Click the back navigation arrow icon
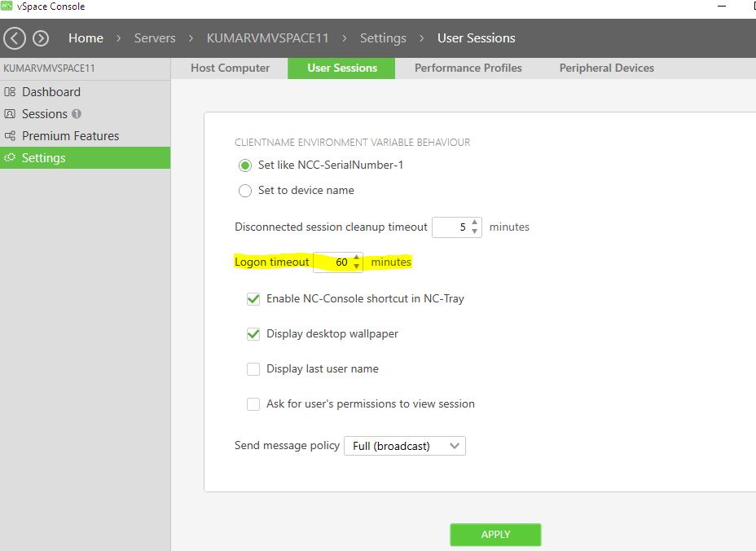Image resolution: width=756 pixels, height=551 pixels. (15, 38)
